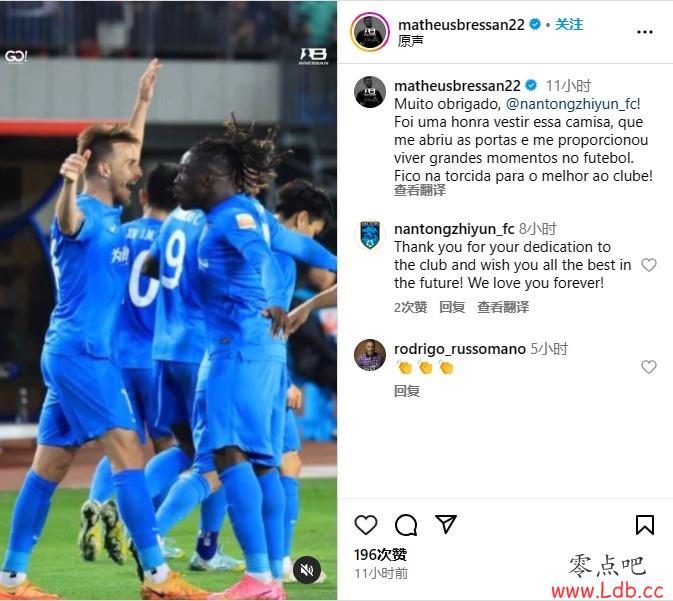Expand 查看翻译 under the caption
Screen dimensions: 673x601
tap(420, 190)
